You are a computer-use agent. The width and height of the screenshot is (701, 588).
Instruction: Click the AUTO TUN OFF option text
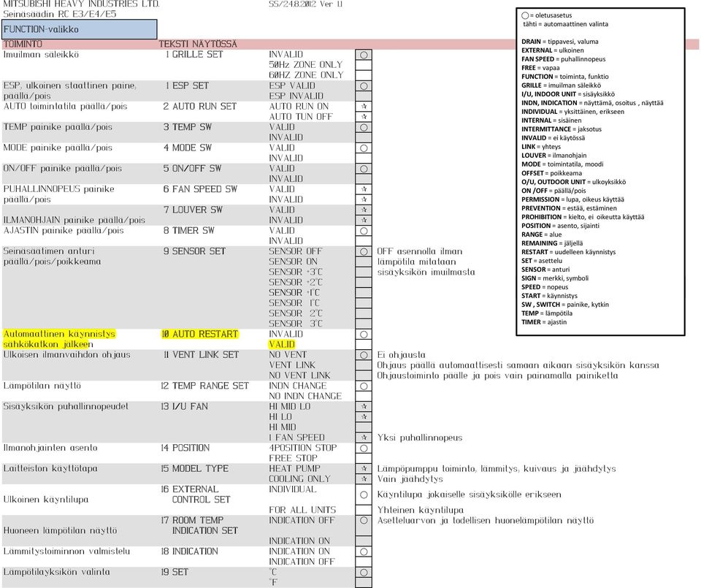pyautogui.click(x=301, y=117)
